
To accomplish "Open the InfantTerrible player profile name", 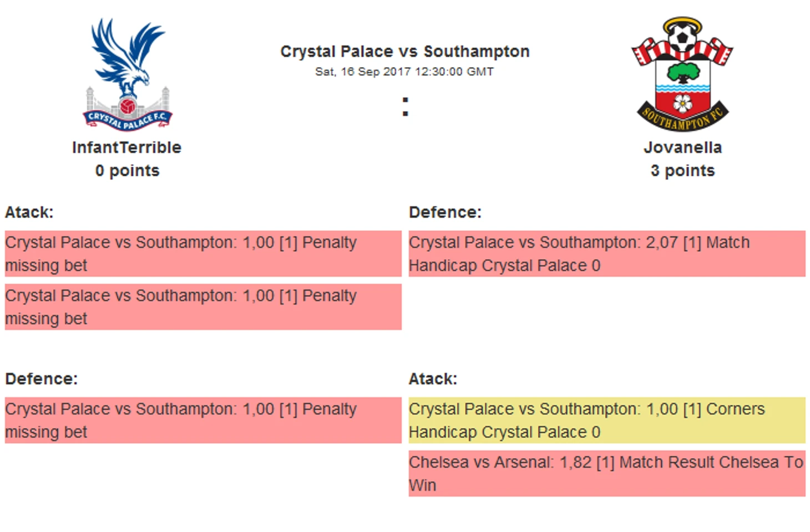I will (127, 148).
